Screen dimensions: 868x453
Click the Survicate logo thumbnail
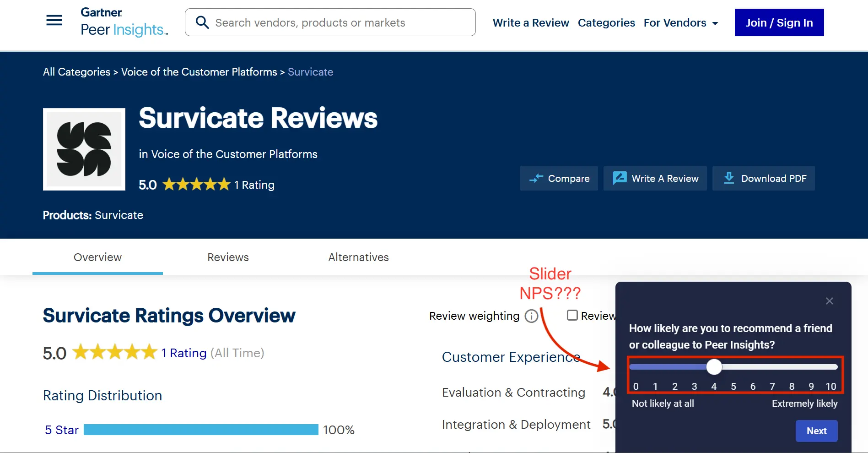click(84, 149)
